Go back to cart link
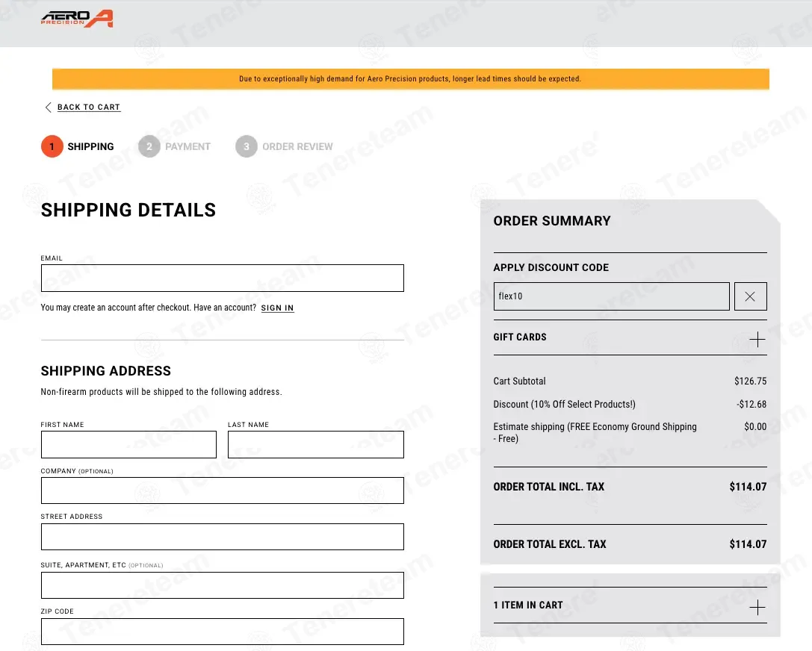Viewport: 812px width, 651px height. click(88, 108)
